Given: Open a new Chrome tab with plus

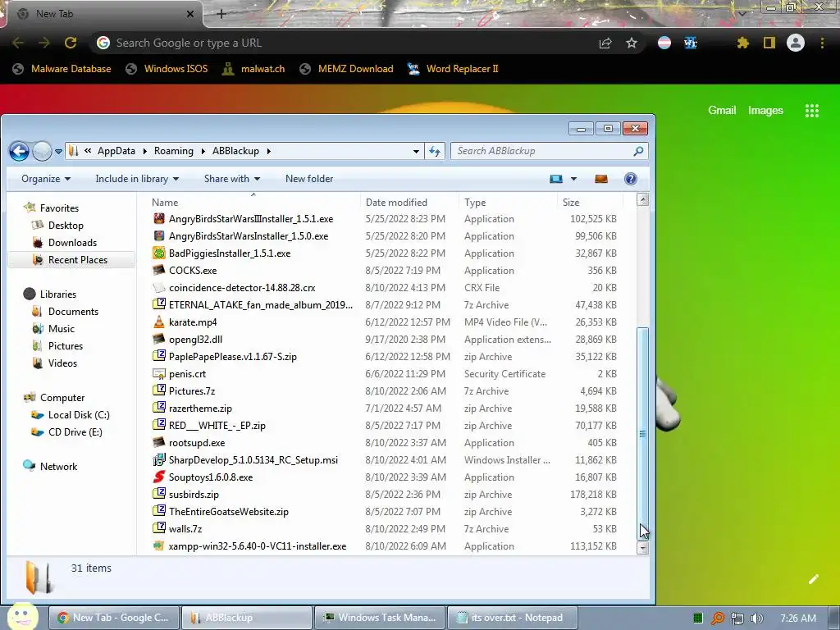Looking at the screenshot, I should click(x=221, y=14).
